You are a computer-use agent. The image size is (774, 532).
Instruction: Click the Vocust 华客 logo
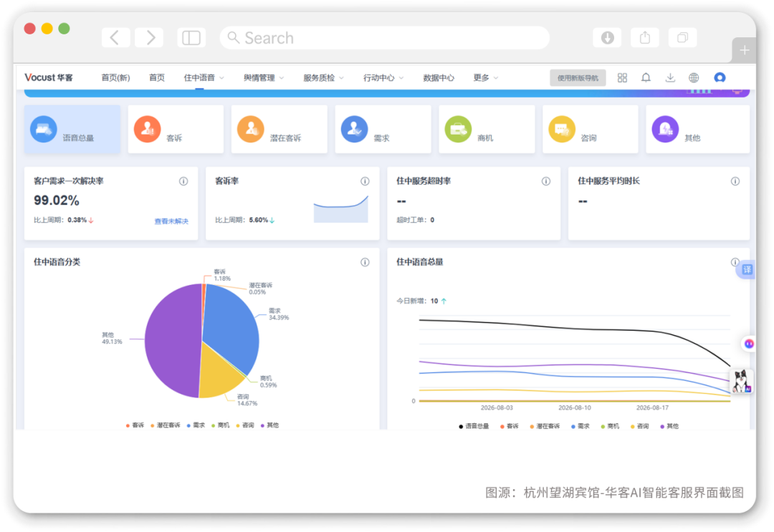click(49, 77)
